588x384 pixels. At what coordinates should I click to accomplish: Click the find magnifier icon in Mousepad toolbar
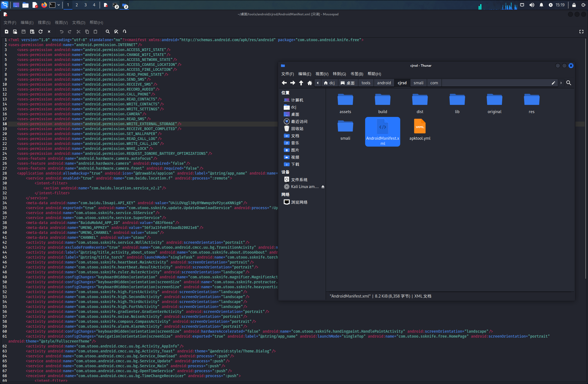pyautogui.click(x=108, y=32)
